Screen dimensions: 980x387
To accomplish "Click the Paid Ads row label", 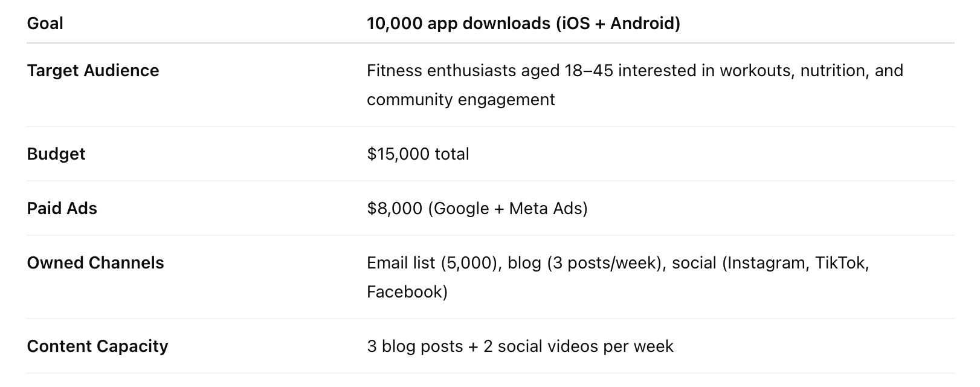I will (x=62, y=209).
